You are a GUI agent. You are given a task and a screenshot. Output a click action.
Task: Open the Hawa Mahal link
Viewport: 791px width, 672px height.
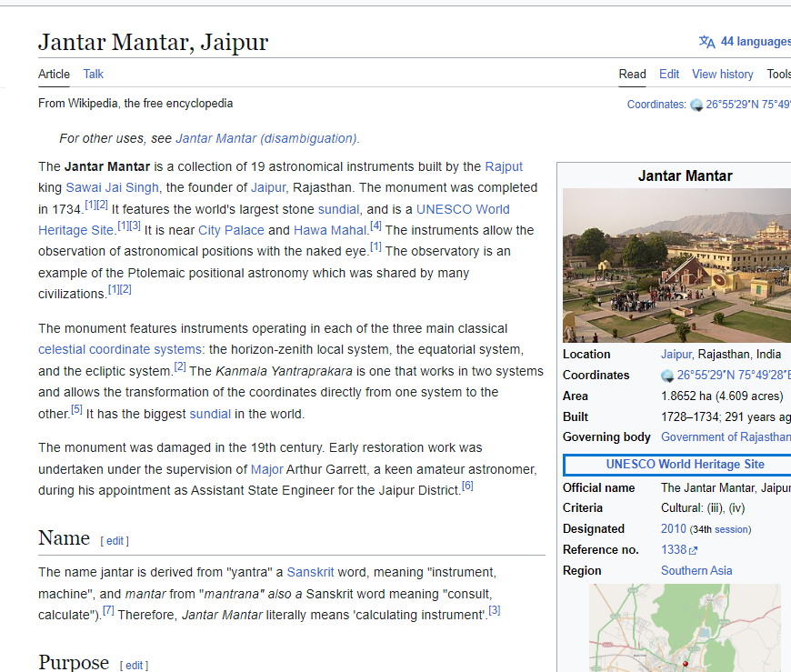click(330, 231)
